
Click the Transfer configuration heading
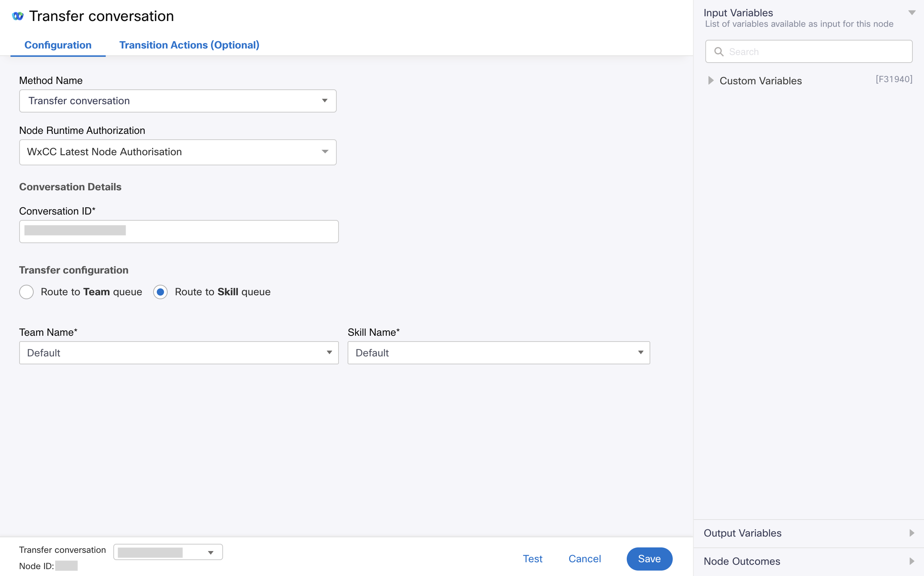click(x=73, y=270)
